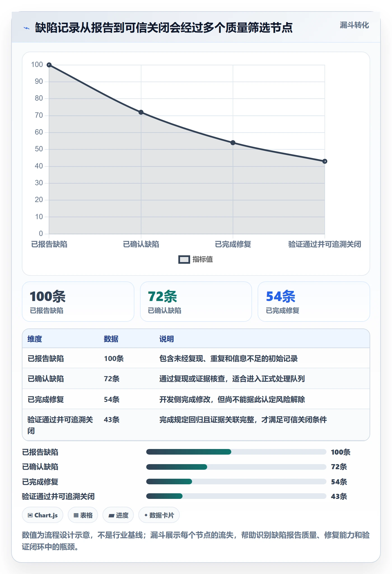Screen dimensions: 392x574
Task: Click the description 完成规定回归且证据关联完整，才满足可信关闭条件
Action: pyautogui.click(x=243, y=420)
